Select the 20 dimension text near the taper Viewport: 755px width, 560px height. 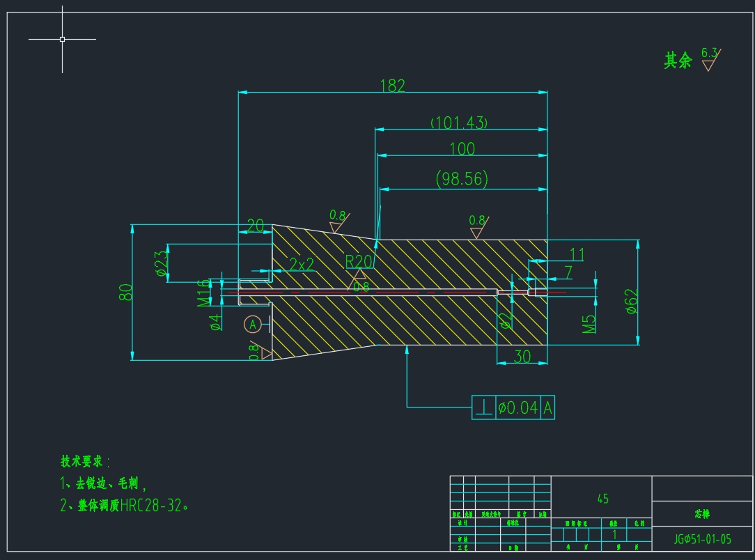pos(255,225)
